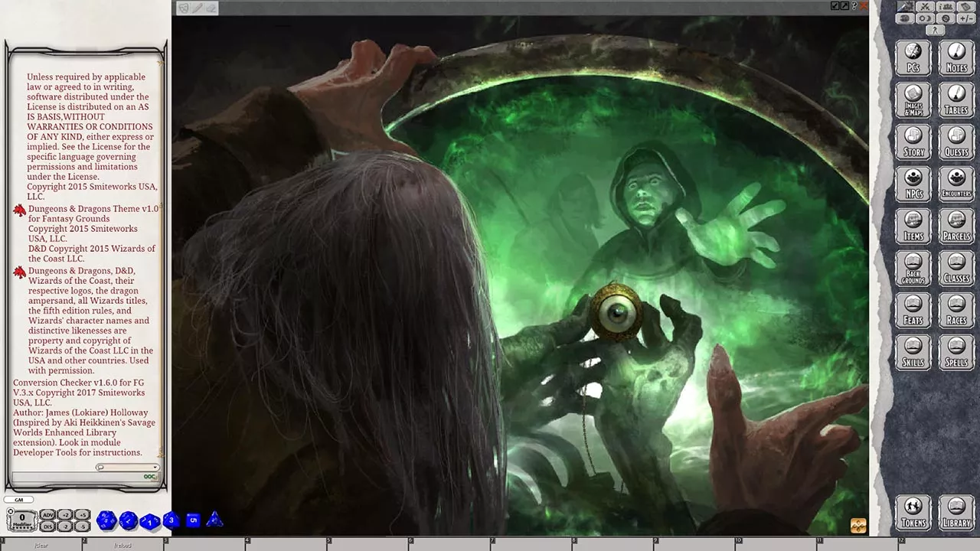Image resolution: width=980 pixels, height=551 pixels.
Task: Open the Spells sidebar button
Action: [956, 353]
